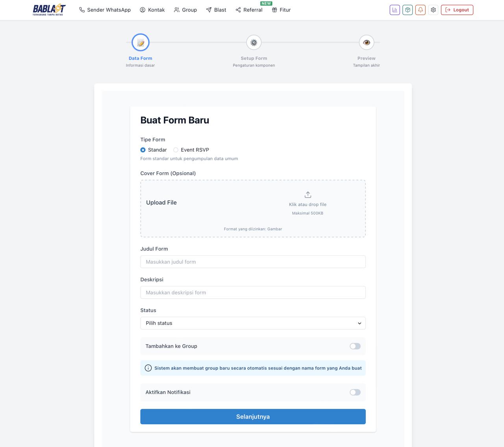Click 'Klik atau drop file' text

(308, 205)
